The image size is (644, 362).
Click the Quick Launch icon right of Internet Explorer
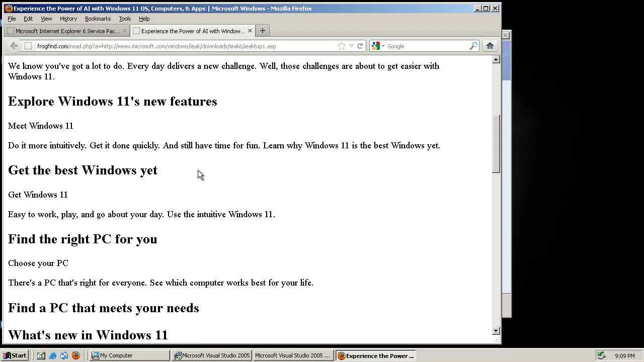click(64, 355)
